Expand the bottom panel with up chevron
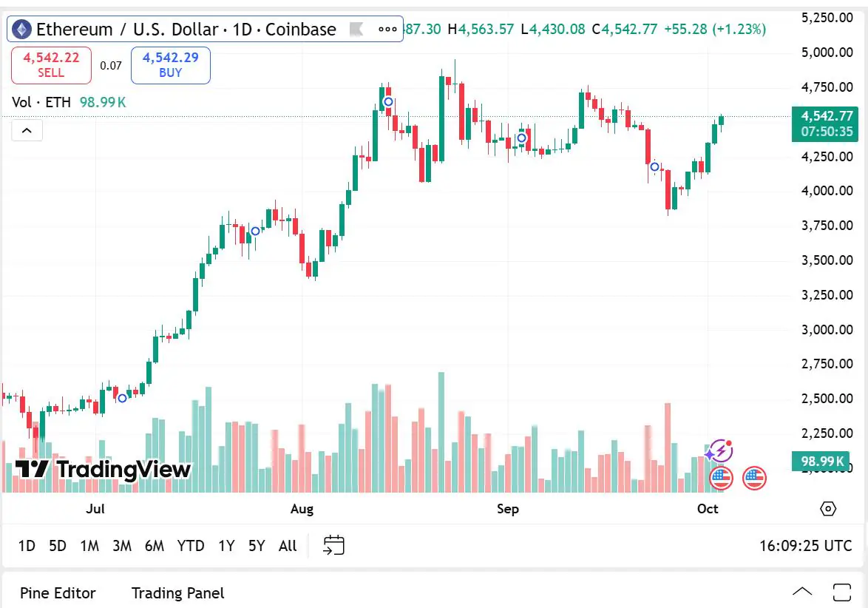This screenshot has height=608, width=868. point(802,592)
